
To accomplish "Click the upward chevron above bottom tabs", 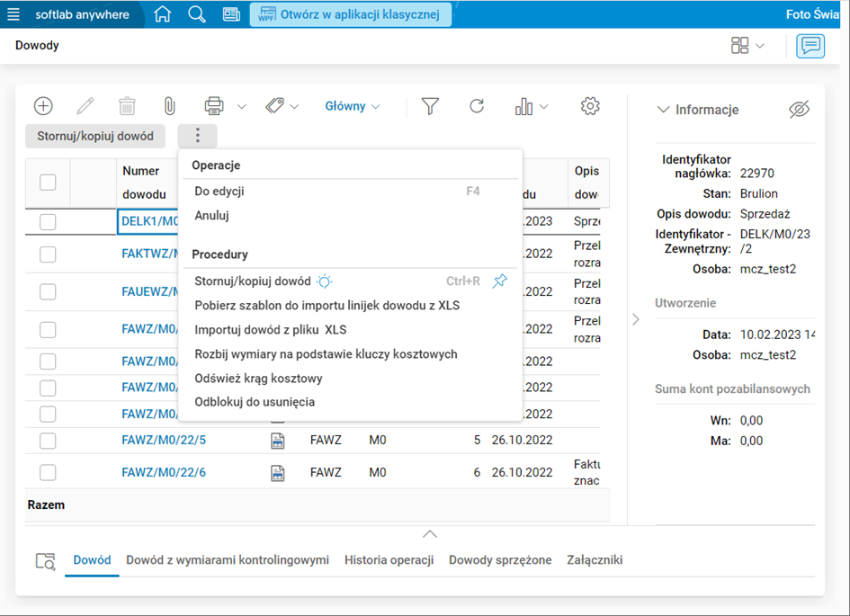I will (x=429, y=534).
